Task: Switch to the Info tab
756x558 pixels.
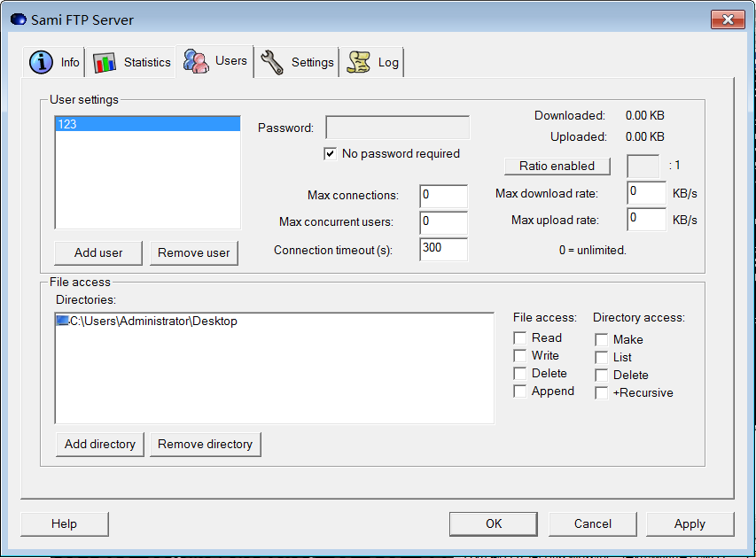Action: (x=53, y=62)
